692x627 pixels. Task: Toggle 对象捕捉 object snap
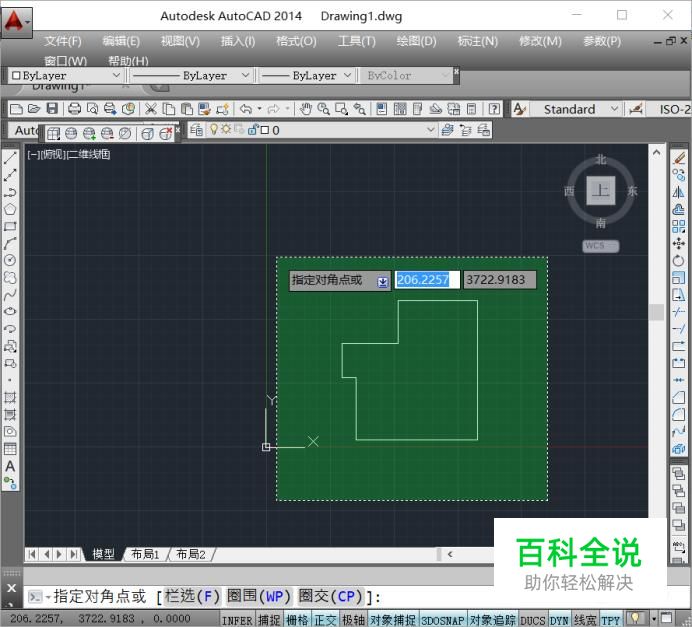click(x=393, y=620)
